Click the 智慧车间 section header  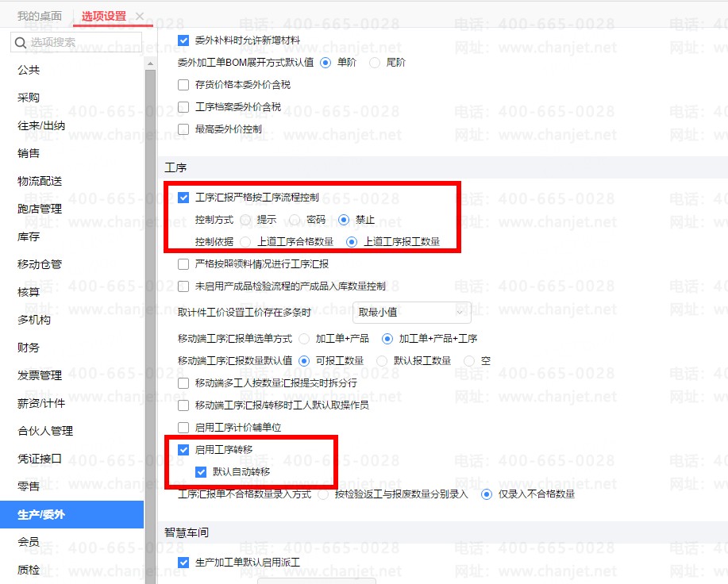[x=187, y=532]
